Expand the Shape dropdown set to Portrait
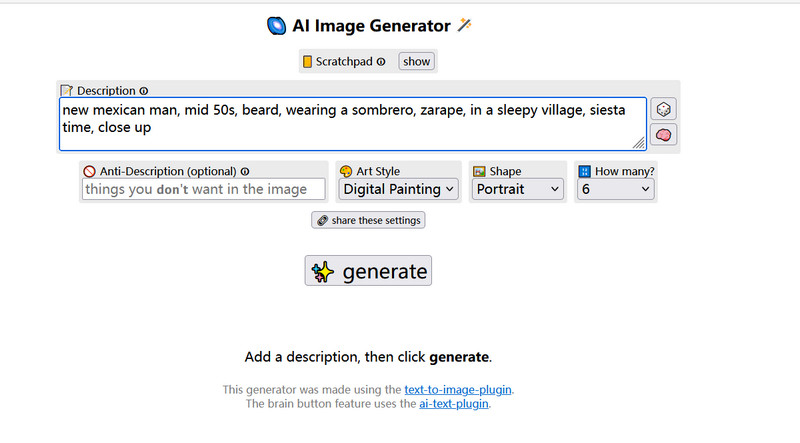Screen dimensions: 800x443 point(518,189)
